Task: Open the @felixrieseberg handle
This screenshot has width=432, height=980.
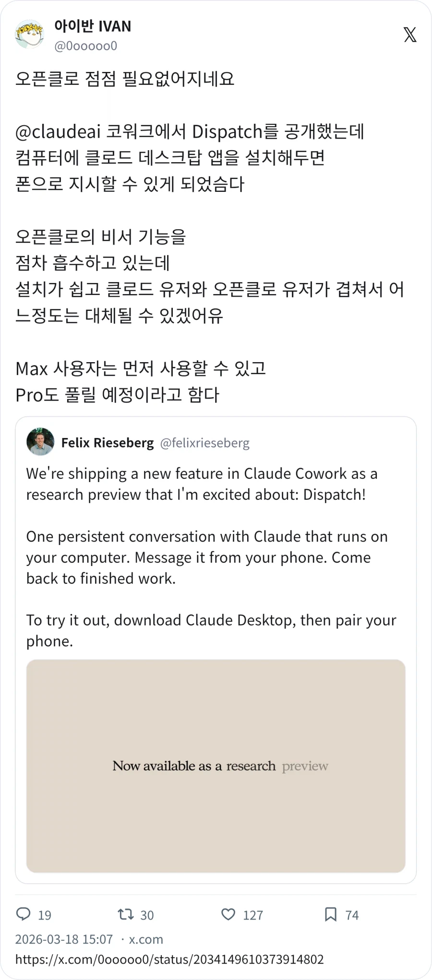Action: [x=205, y=443]
